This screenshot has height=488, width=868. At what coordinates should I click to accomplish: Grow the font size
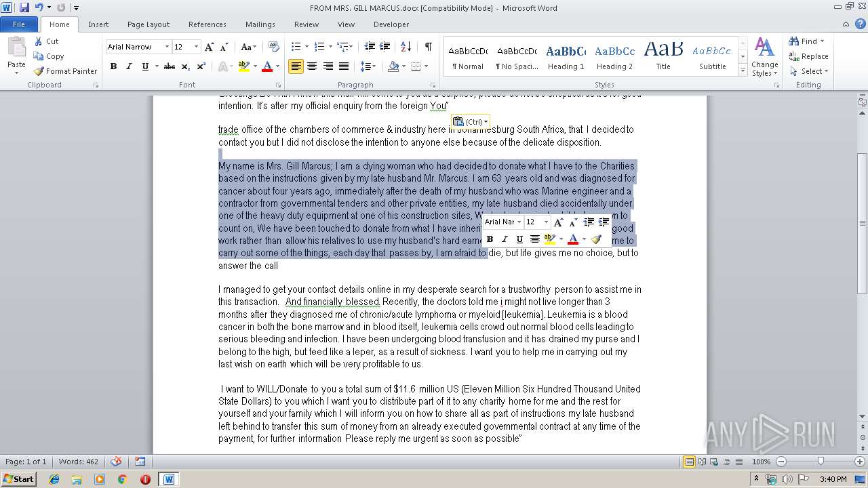pyautogui.click(x=210, y=47)
